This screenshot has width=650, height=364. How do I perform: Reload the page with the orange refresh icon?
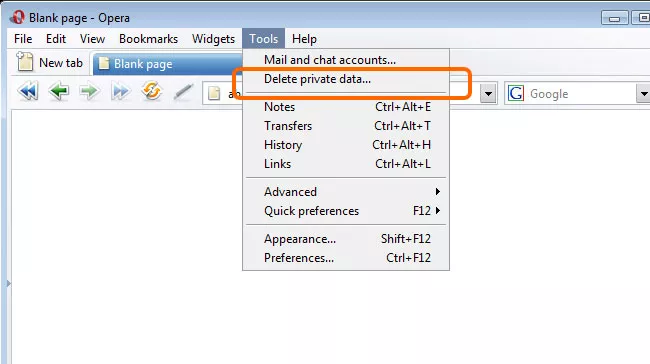(151, 91)
